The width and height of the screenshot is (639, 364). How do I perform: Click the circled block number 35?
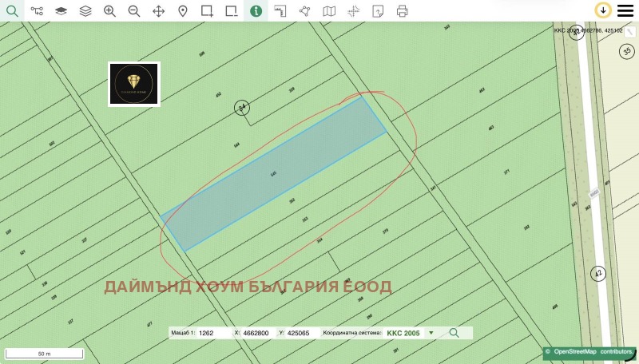tap(627, 51)
